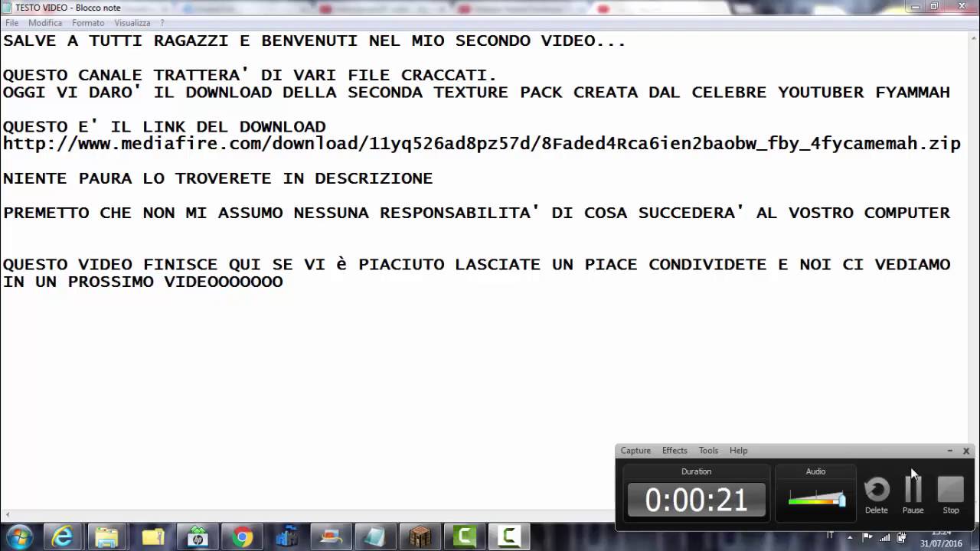Pause the Camtasia recording
The image size is (980, 551).
913,494
